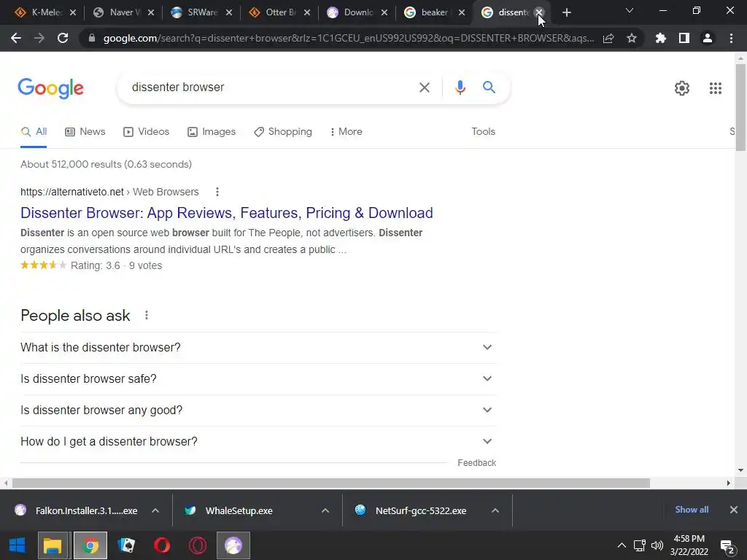Screen dimensions: 747x560
Task: Switch to the Naver Whale tab
Action: [123, 12]
